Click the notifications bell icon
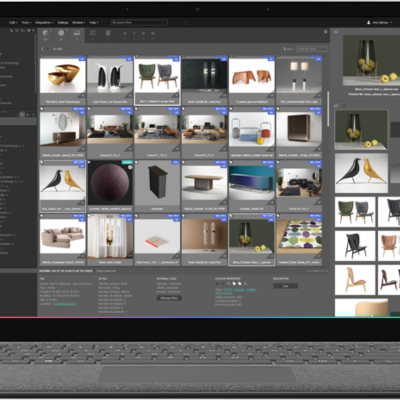The width and height of the screenshot is (400, 400). tap(186, 23)
